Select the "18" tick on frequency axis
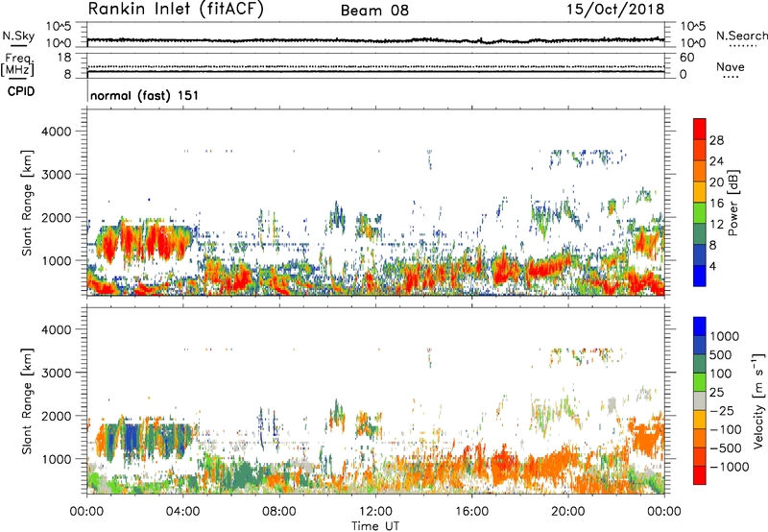Viewport: 768px width, 532px height. (63, 58)
